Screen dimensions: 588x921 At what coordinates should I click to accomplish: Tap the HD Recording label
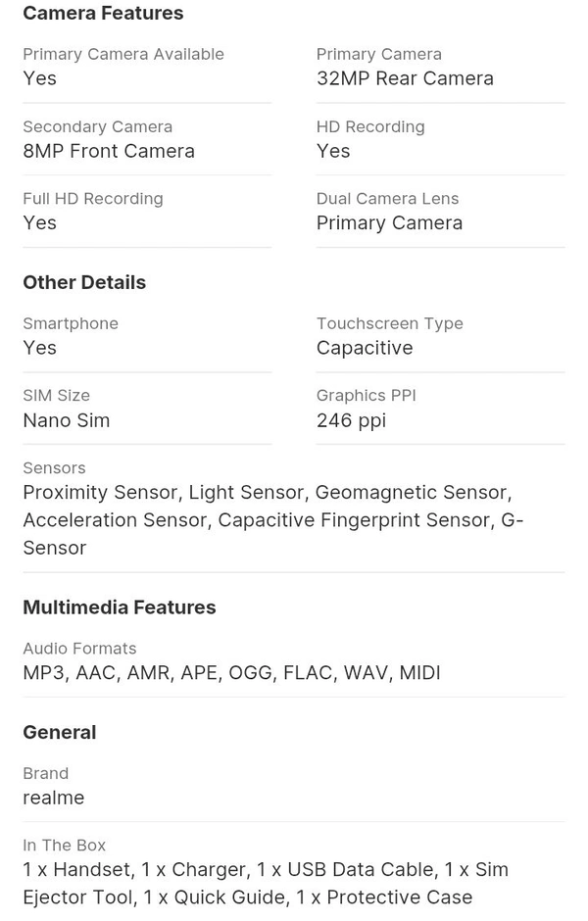point(370,126)
